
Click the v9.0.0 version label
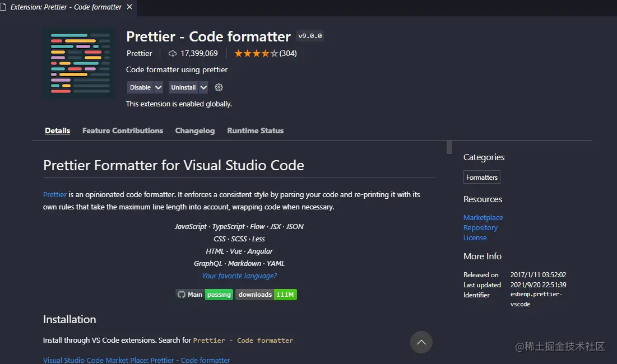310,36
